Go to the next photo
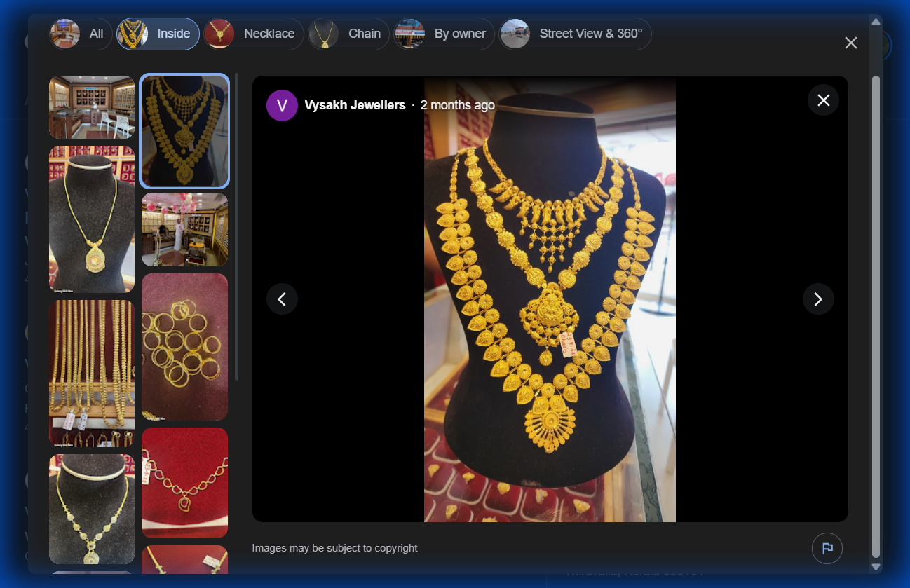The height and width of the screenshot is (588, 910). tap(818, 299)
